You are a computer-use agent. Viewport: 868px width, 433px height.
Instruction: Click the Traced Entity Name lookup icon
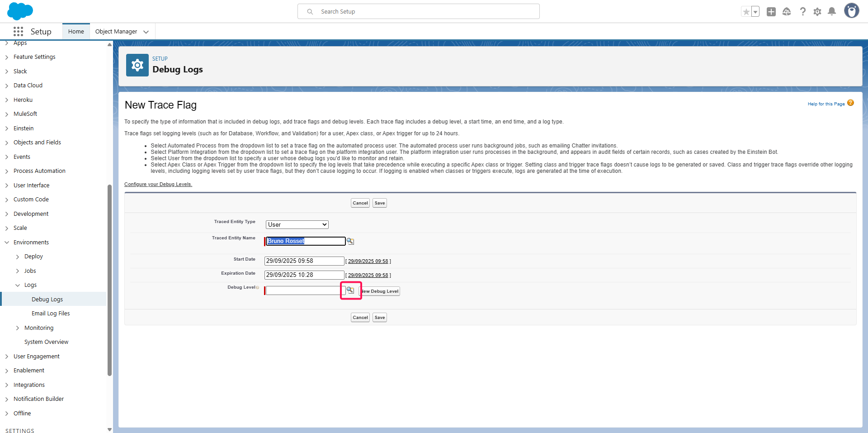(x=350, y=241)
